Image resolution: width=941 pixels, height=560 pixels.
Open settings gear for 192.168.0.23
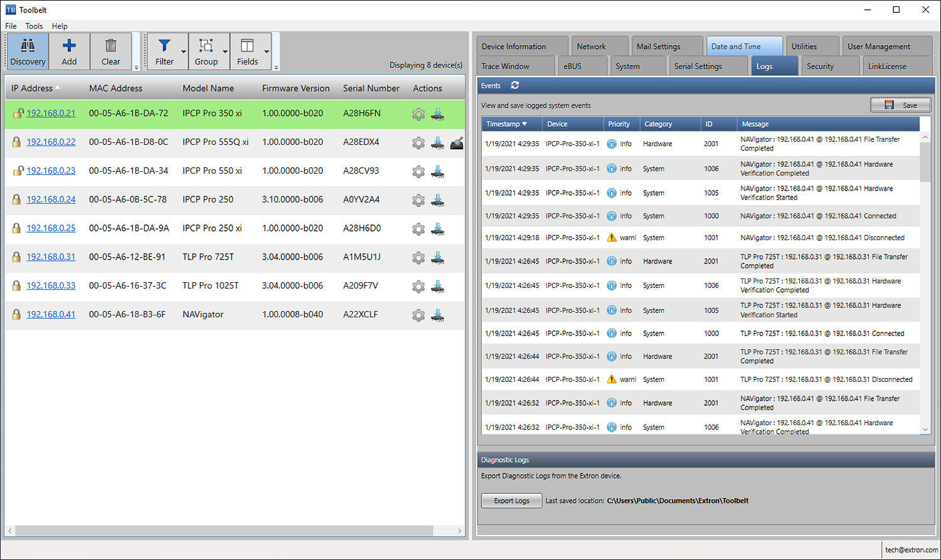click(418, 172)
